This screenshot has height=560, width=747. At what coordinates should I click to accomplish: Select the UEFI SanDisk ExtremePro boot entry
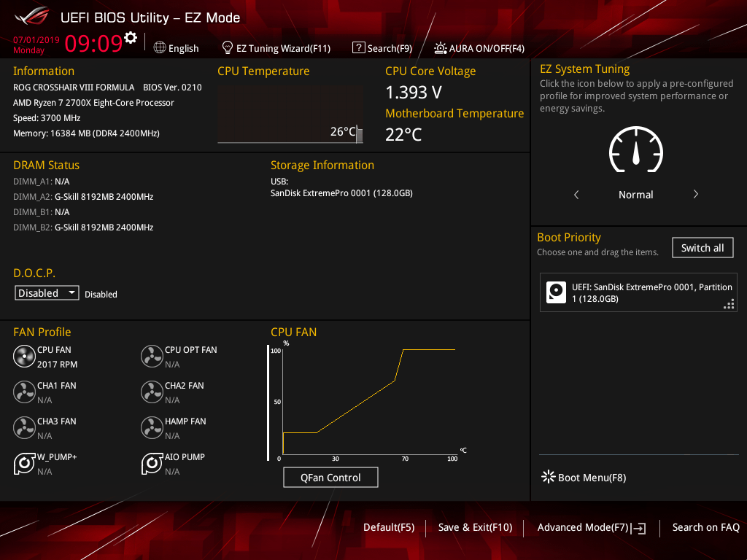click(638, 292)
